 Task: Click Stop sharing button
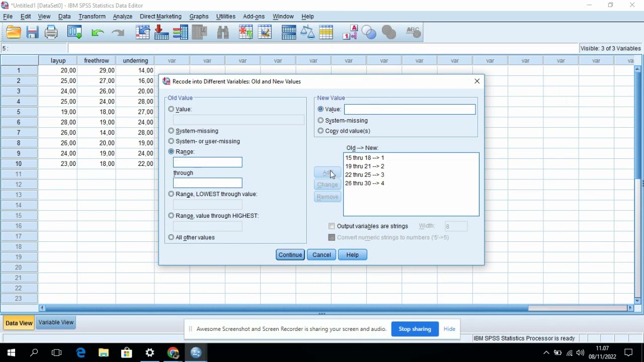coord(415,329)
